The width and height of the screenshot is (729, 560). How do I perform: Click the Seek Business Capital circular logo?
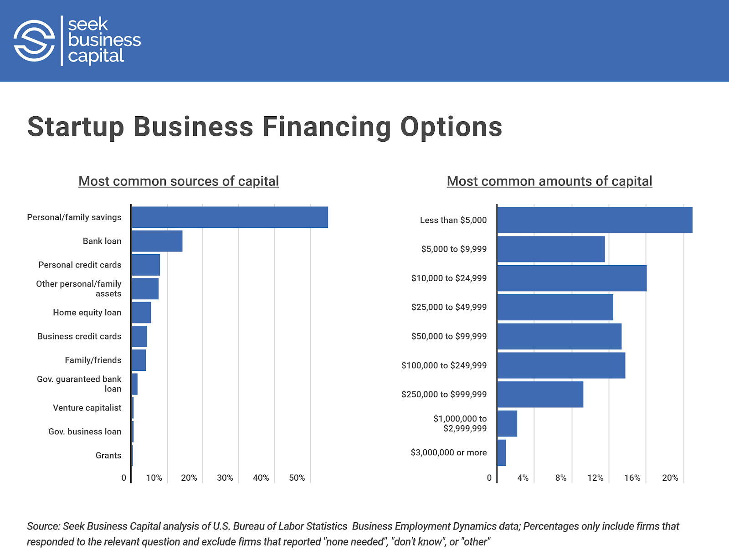[34, 41]
